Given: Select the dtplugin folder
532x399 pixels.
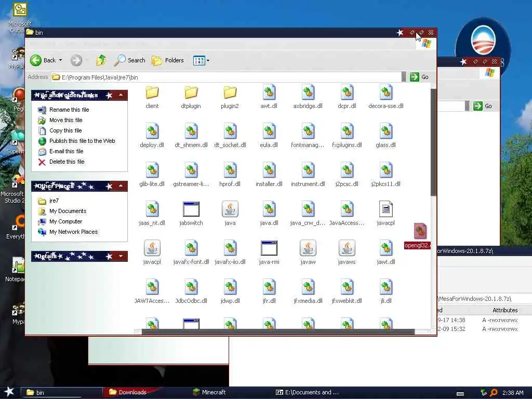Looking at the screenshot, I should tap(191, 97).
